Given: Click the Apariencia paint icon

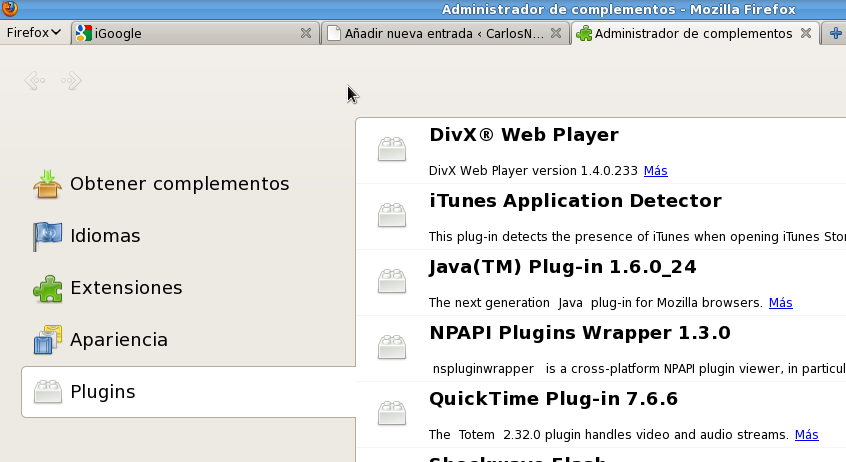Looking at the screenshot, I should click(x=47, y=340).
